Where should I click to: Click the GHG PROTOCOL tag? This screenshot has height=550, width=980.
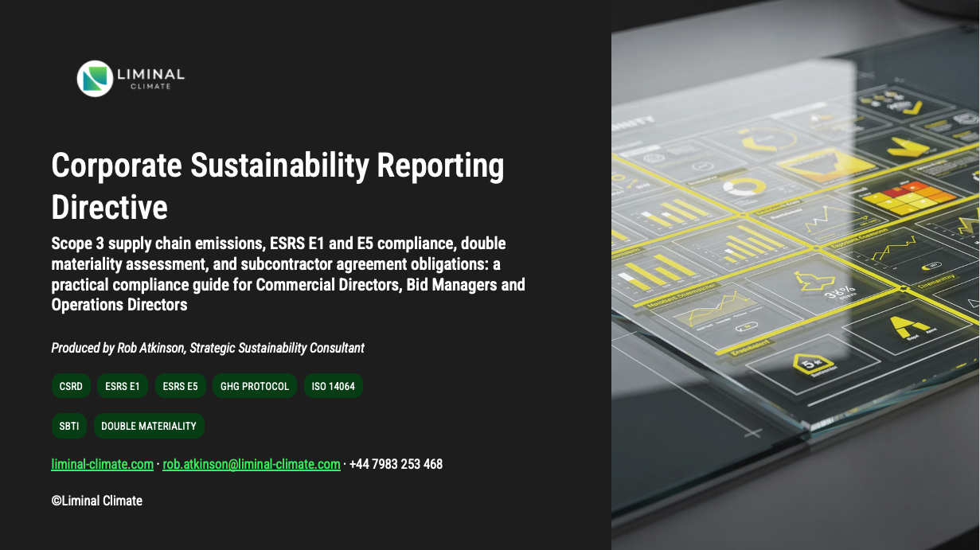click(x=255, y=386)
